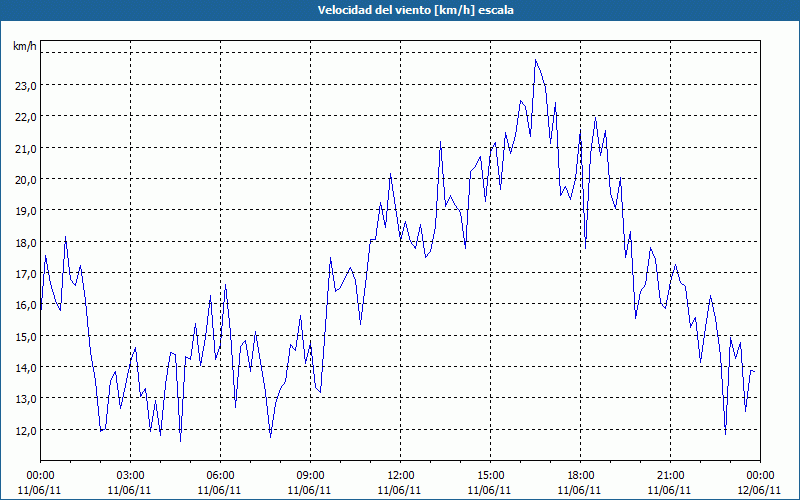Click the 03:00 time label
The height and width of the screenshot is (500, 800).
pos(131,476)
